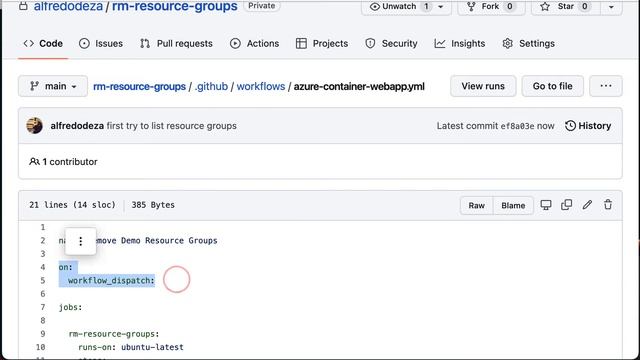This screenshot has height=360, width=640.
Task: Fork the repository
Action: (x=491, y=7)
